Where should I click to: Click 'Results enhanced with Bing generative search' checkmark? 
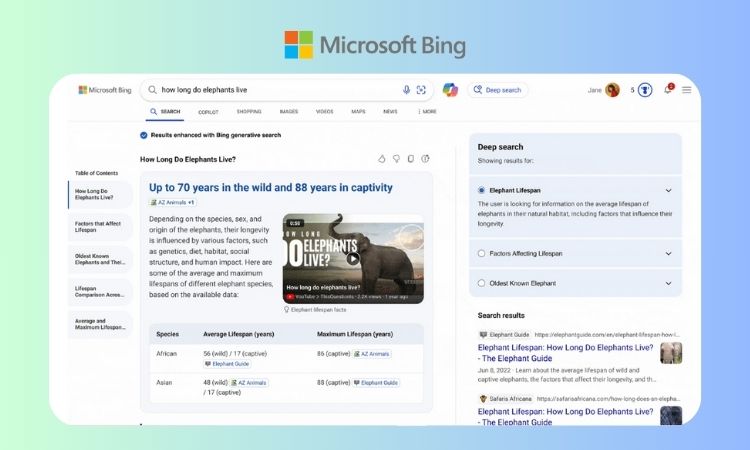(x=143, y=135)
